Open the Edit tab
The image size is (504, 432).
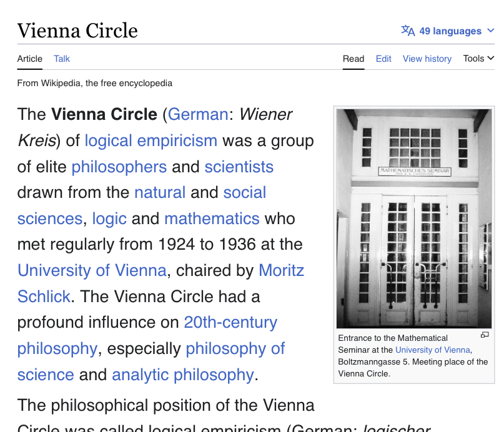pyautogui.click(x=383, y=58)
